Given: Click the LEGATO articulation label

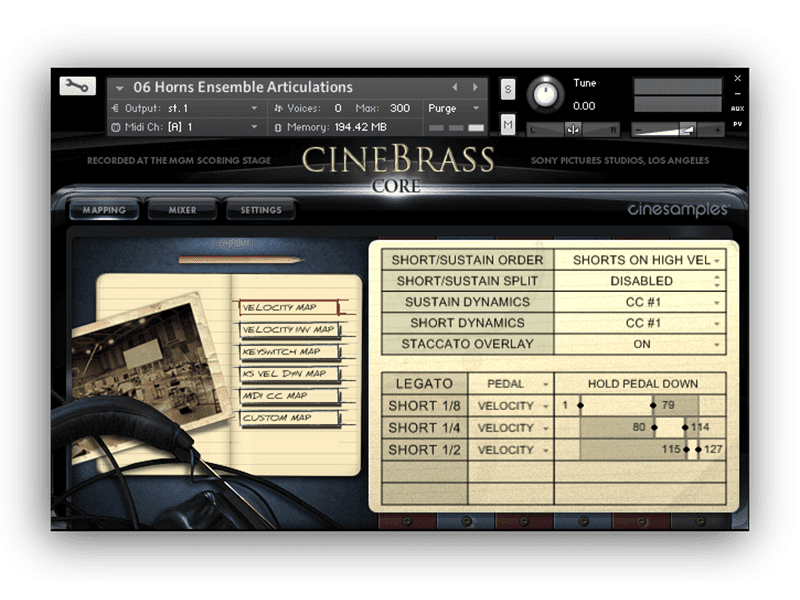Looking at the screenshot, I should [424, 384].
